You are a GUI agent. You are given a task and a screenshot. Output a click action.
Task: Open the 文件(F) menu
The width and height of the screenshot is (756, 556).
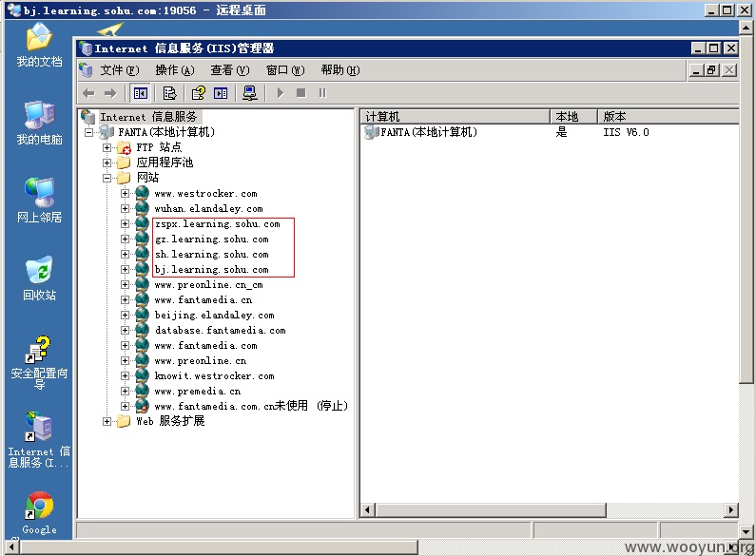point(120,70)
